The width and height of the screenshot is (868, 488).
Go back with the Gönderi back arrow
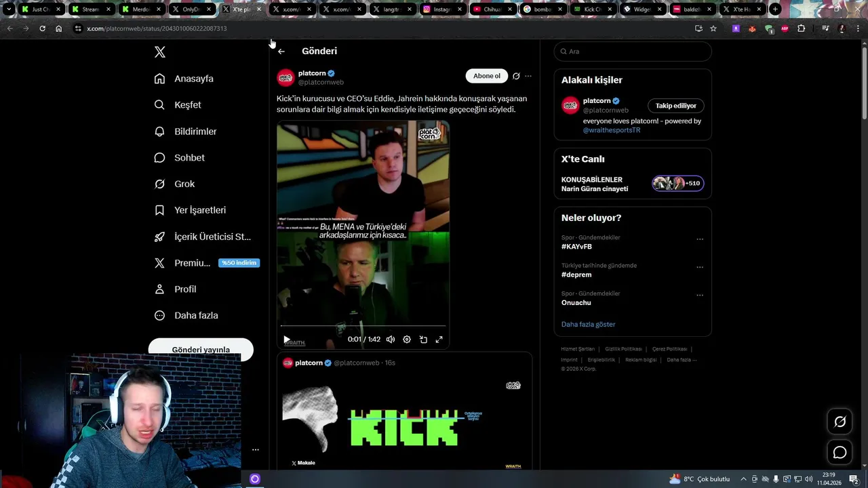coord(281,52)
